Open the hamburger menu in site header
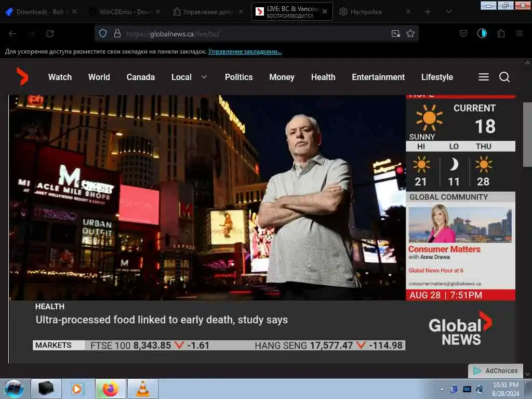The width and height of the screenshot is (532, 399). click(x=484, y=77)
